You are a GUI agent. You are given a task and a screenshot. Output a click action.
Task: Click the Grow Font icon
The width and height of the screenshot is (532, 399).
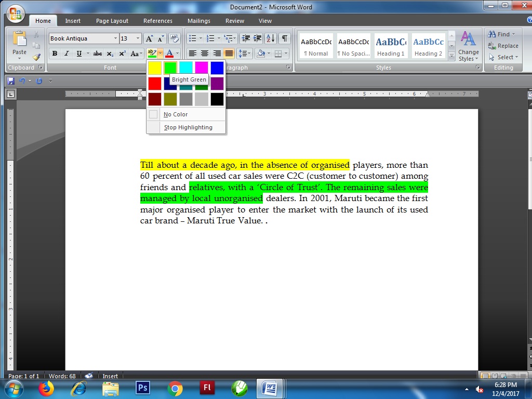[149, 38]
